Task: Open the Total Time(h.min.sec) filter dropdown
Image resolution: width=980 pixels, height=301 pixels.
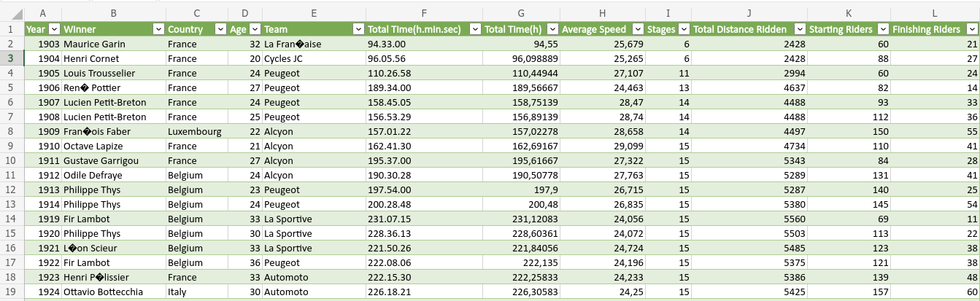Action: pyautogui.click(x=473, y=29)
